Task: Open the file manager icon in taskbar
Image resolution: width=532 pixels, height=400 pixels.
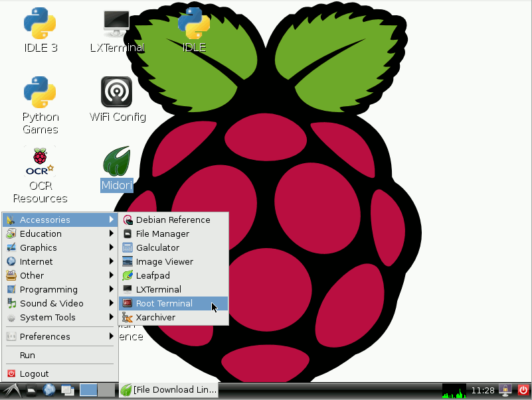Action: point(31,390)
